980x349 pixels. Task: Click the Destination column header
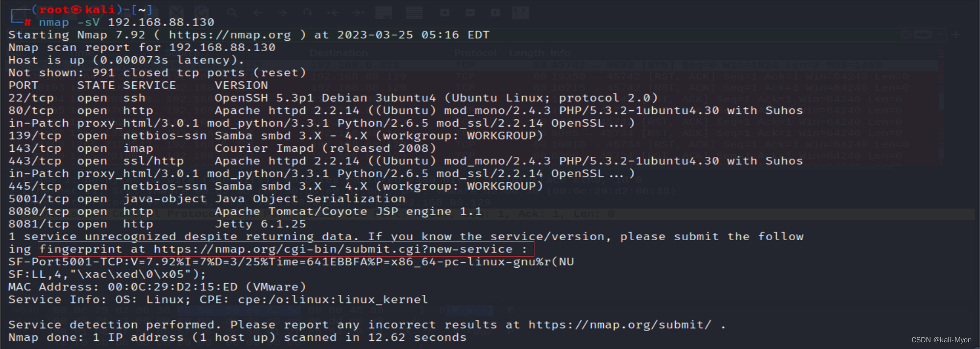coord(338,53)
